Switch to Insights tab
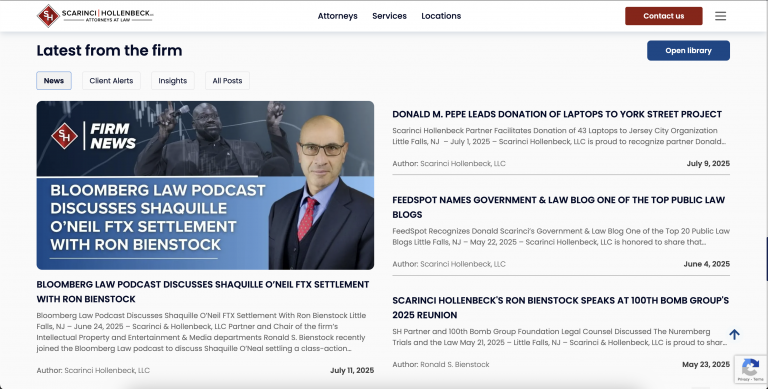 172,81
